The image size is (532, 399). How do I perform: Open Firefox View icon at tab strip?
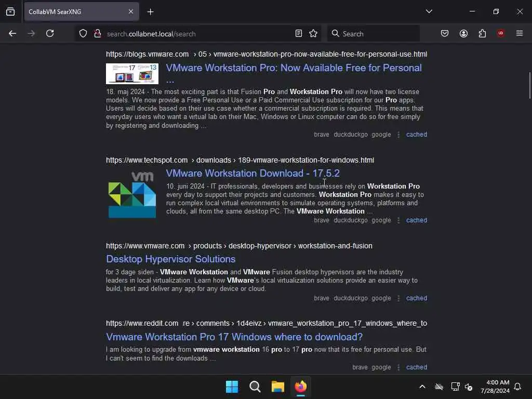point(10,11)
